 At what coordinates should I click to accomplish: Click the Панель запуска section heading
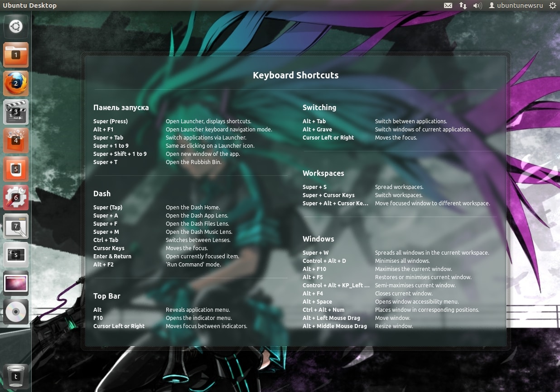(121, 108)
